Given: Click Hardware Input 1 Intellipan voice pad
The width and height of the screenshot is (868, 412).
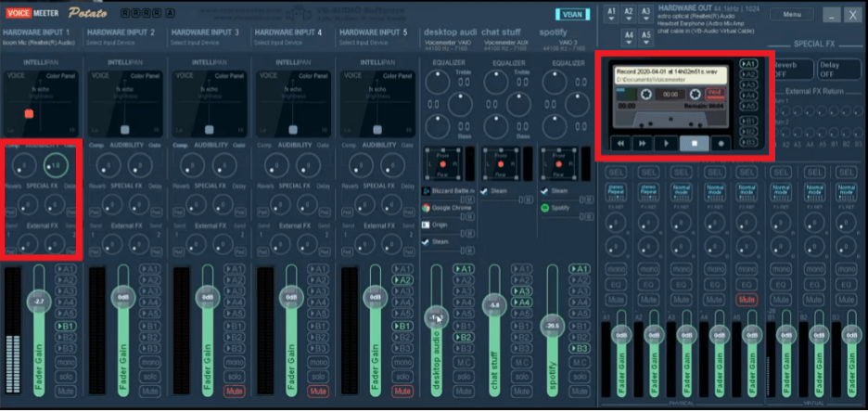Looking at the screenshot, I should (x=40, y=104).
